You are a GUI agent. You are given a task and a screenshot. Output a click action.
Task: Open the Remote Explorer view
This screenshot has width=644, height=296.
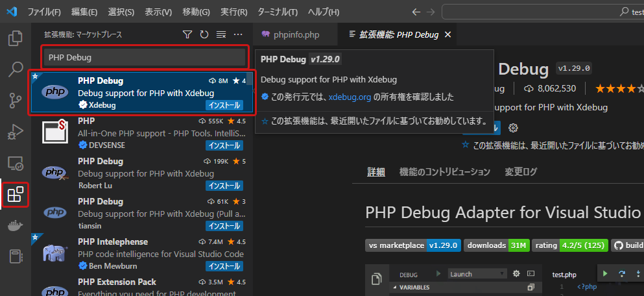(x=16, y=164)
